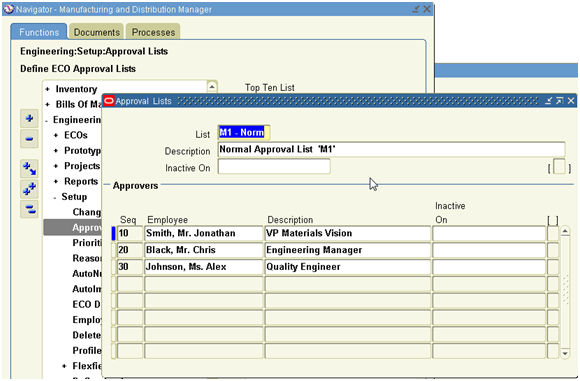Click the Oracle icon in Approval Lists titlebar
Viewport: 580px width, 381px height.
(x=109, y=101)
